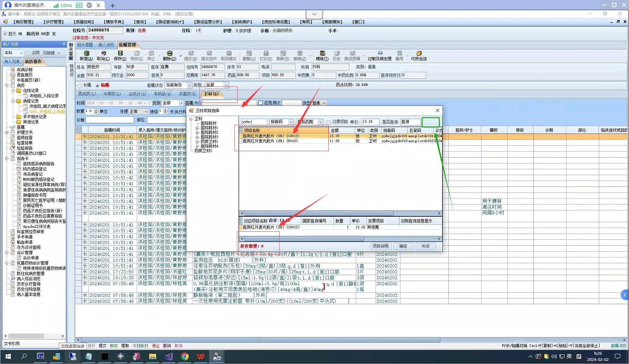The image size is (629, 364).
Task: Switch to the 病人列表 tab
Action: coord(12,62)
